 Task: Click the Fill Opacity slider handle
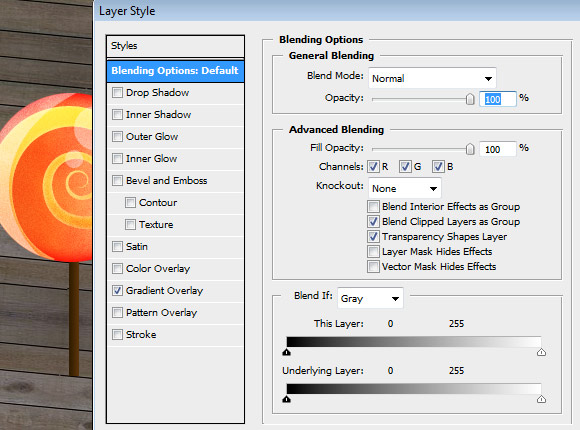[470, 149]
